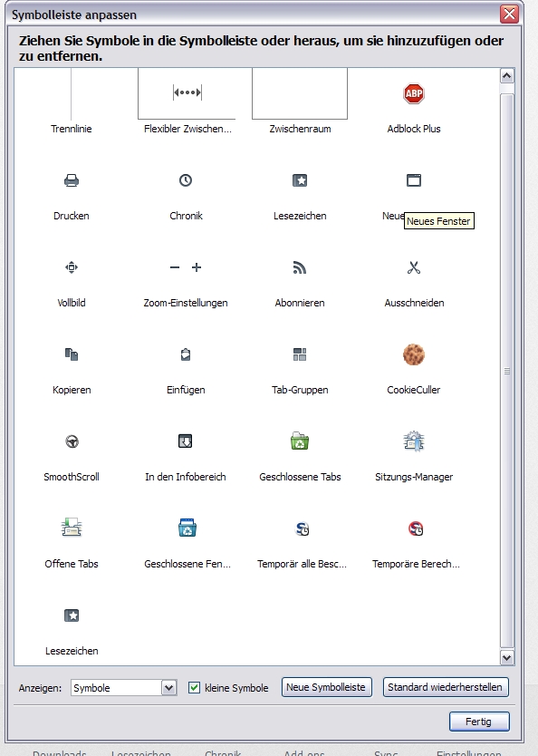Click the Neues Fenster tooltip text
538x756 pixels.
tap(438, 221)
